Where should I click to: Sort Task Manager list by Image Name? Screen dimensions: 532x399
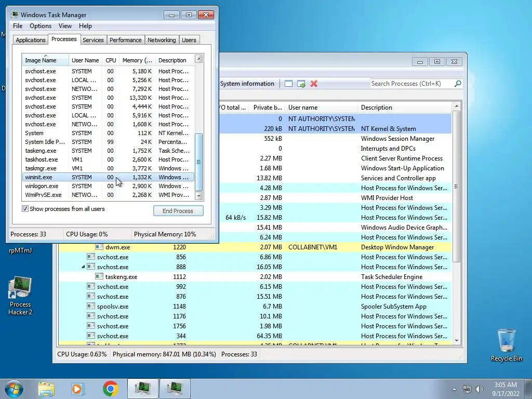coord(46,60)
